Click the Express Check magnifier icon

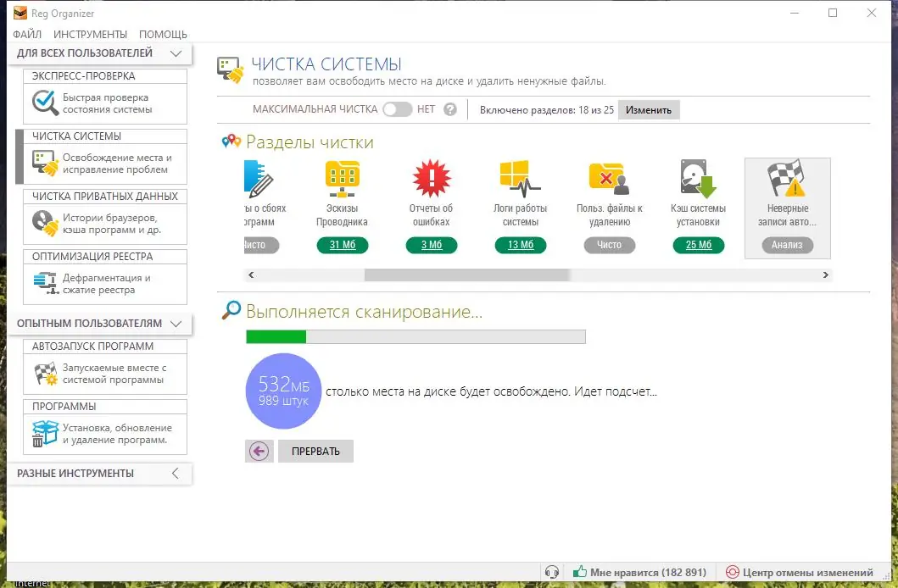click(x=45, y=103)
